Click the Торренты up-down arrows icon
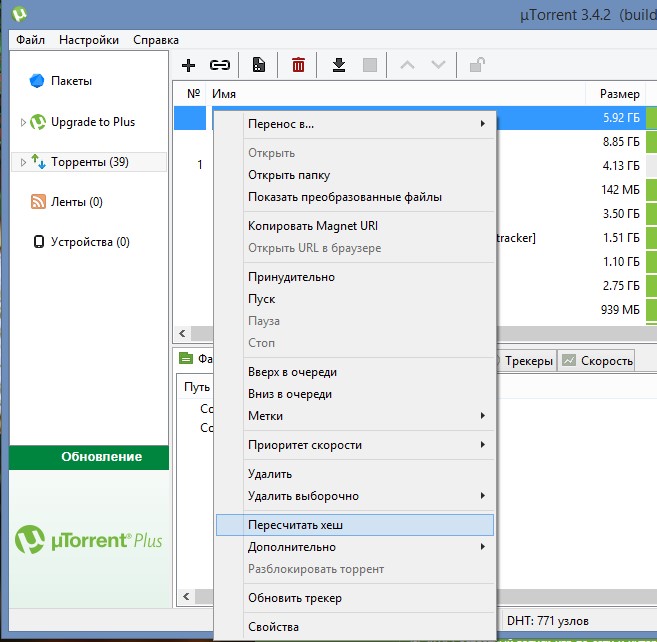 [x=38, y=161]
